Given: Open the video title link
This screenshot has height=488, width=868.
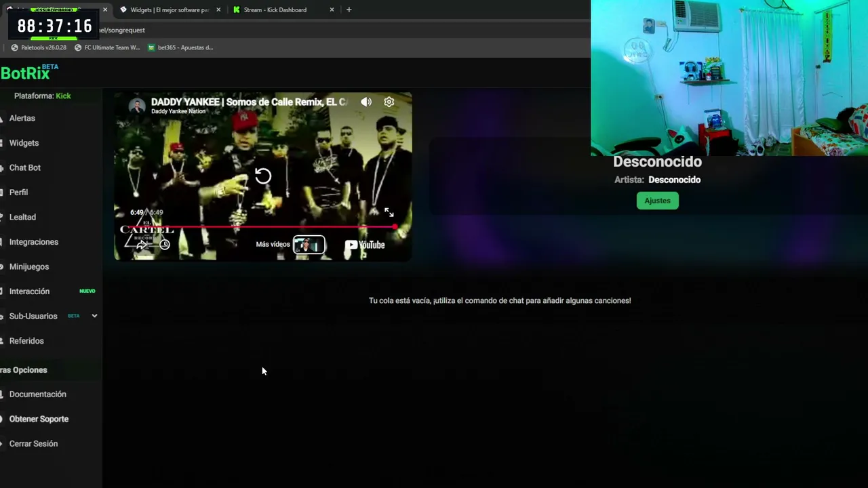Looking at the screenshot, I should pos(249,102).
